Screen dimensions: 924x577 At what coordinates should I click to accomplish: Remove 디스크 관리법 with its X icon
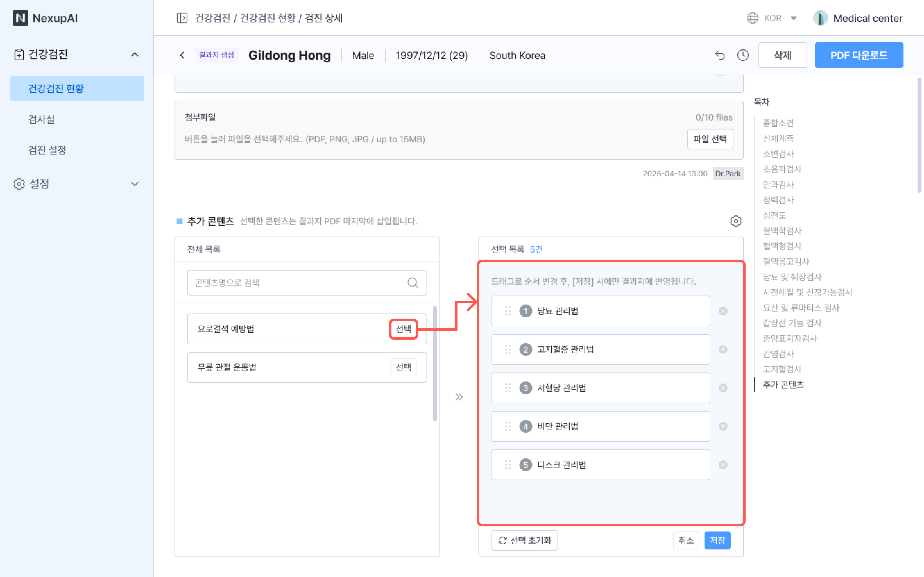(x=723, y=465)
